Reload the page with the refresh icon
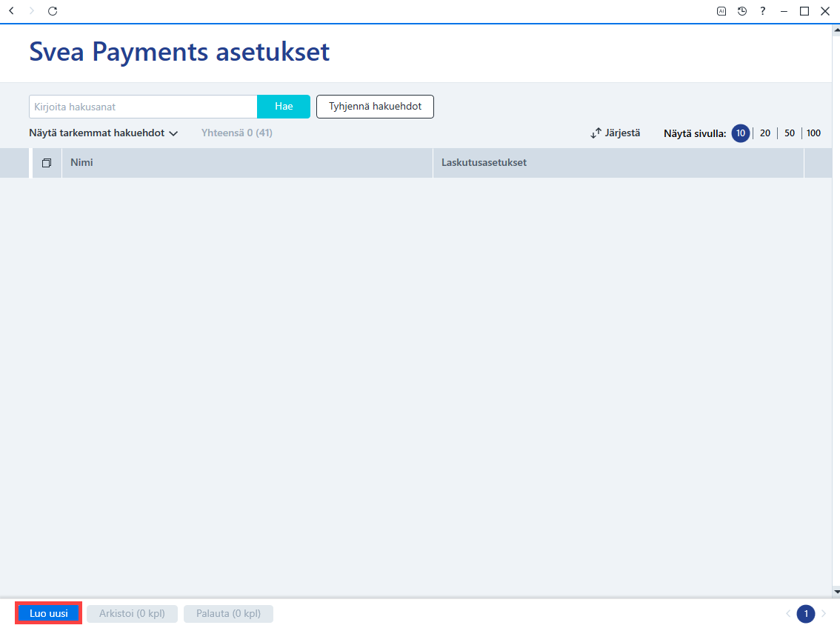The width and height of the screenshot is (840, 628). (53, 10)
